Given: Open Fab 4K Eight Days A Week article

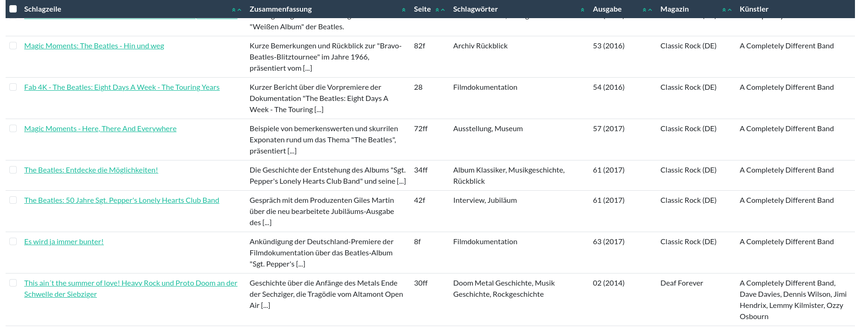Looking at the screenshot, I should pos(122,87).
